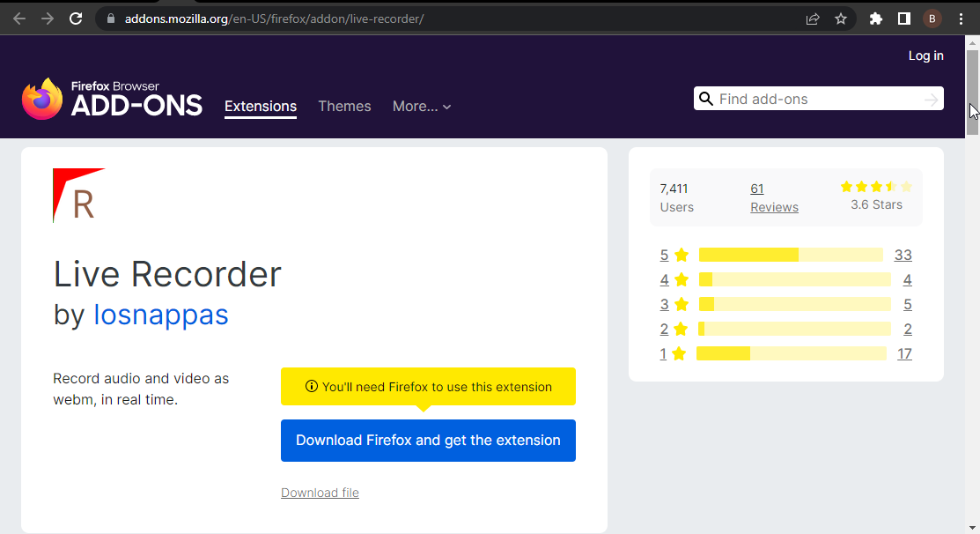Submit search with the arrow icon
This screenshot has width=980, height=534.
[x=932, y=100]
